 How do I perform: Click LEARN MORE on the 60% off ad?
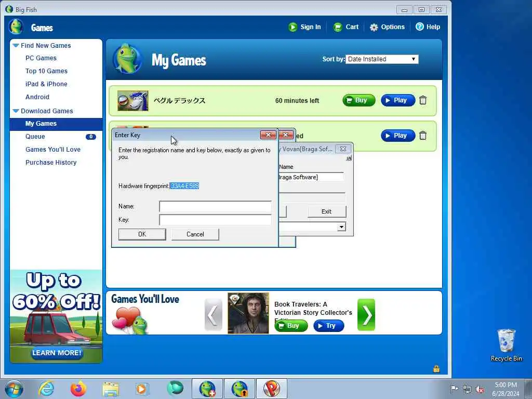pos(56,353)
